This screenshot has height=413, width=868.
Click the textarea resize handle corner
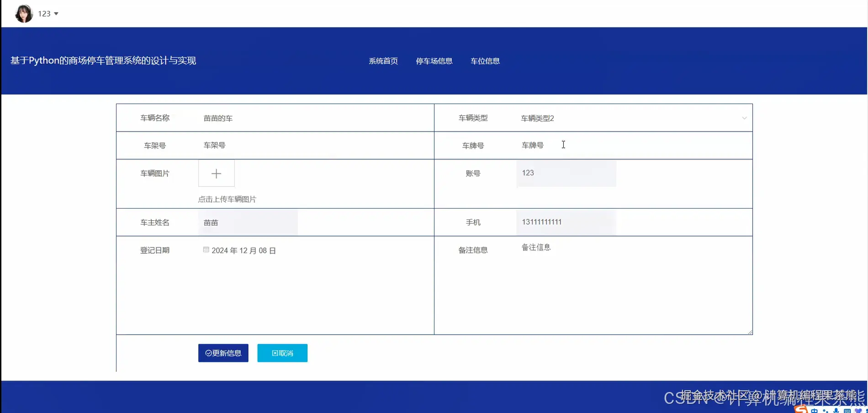click(750, 332)
